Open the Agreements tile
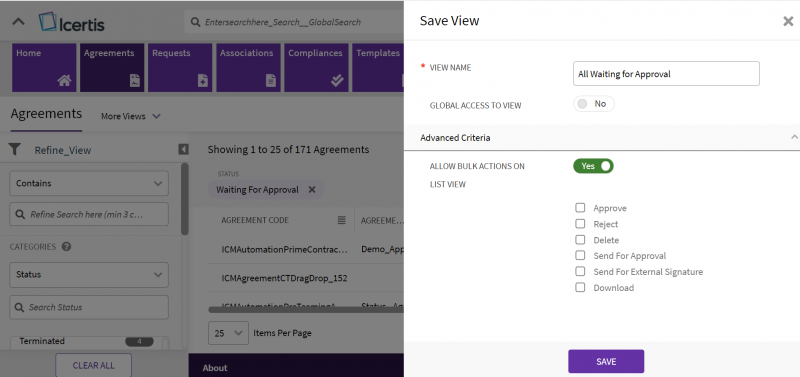Viewport: 800px width, 377px height. (x=112, y=67)
